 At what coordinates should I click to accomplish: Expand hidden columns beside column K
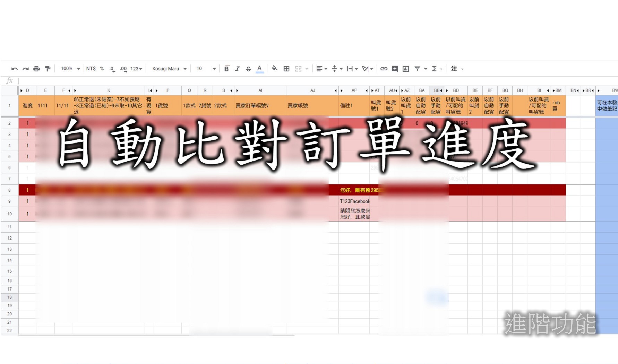click(x=75, y=90)
